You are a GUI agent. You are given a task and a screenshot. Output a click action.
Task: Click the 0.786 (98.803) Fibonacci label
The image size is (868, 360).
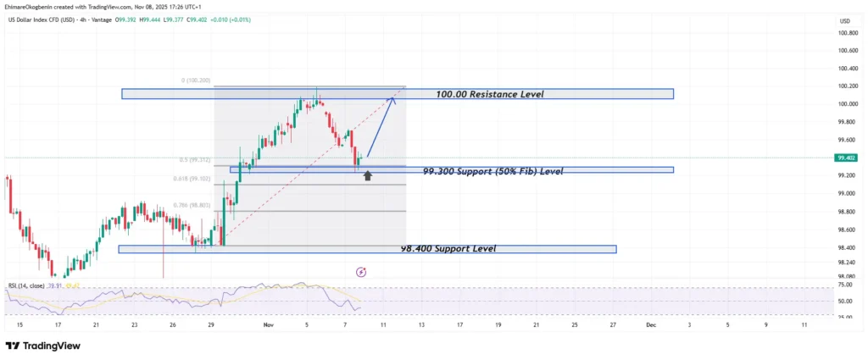tap(194, 205)
